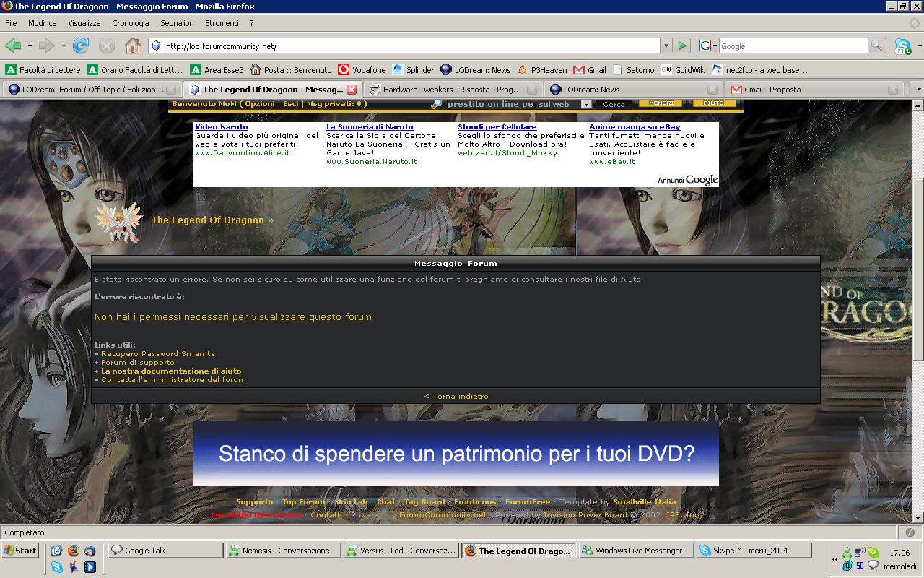Open the Anime manga su eBay ad
Image resolution: width=924 pixels, height=578 pixels.
635,127
